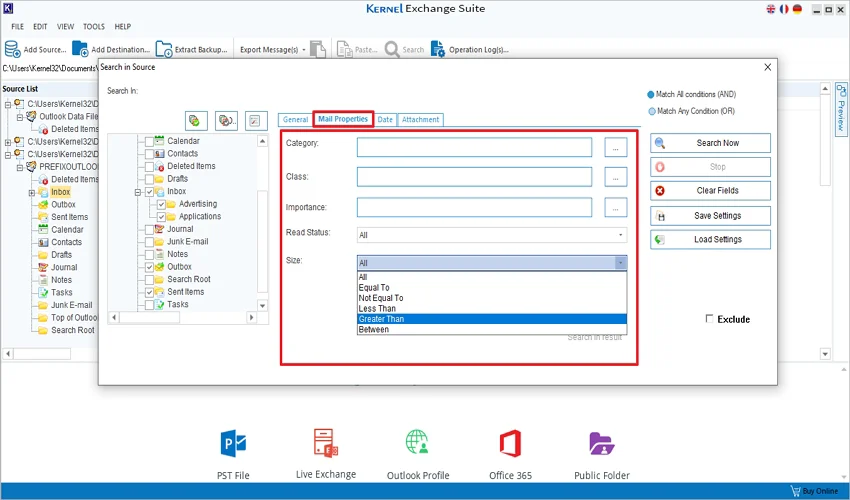Check the Deleted Items folder checkbox in dialog
This screenshot has height=500, width=850.
[x=149, y=166]
